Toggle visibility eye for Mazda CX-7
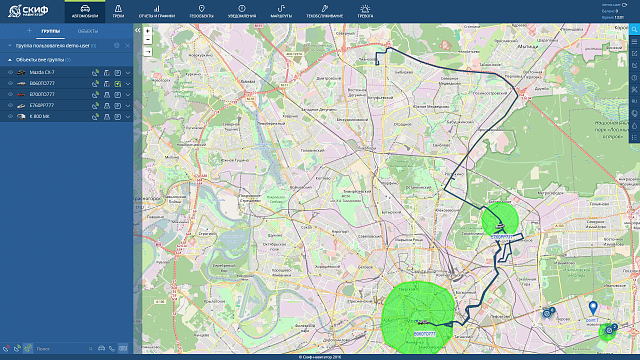The height and width of the screenshot is (360, 640). [11, 72]
